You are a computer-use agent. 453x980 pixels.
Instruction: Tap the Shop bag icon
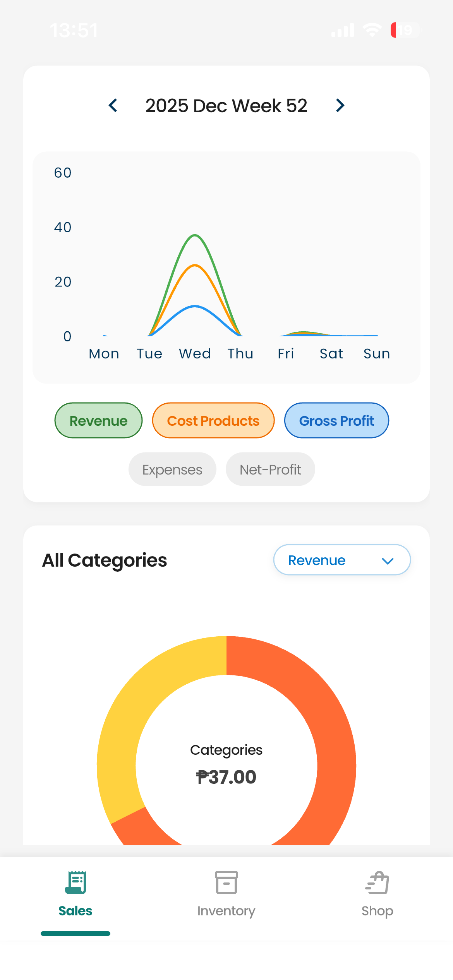pyautogui.click(x=377, y=882)
